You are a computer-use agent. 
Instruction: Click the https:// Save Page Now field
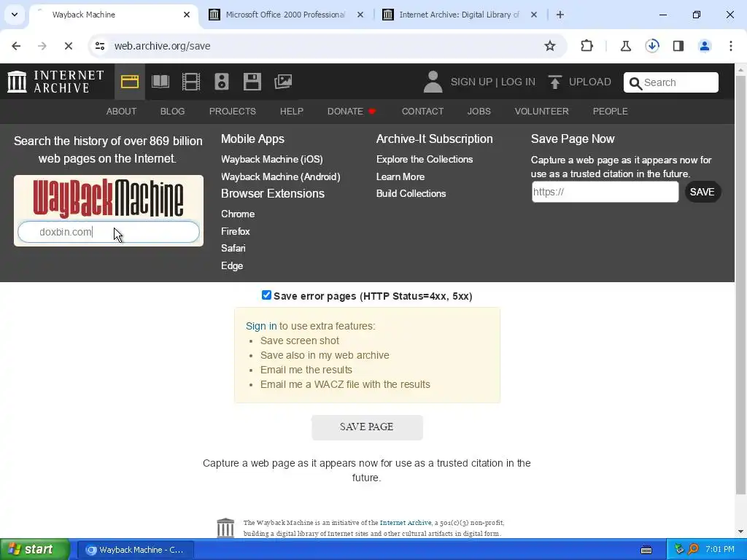(x=605, y=192)
